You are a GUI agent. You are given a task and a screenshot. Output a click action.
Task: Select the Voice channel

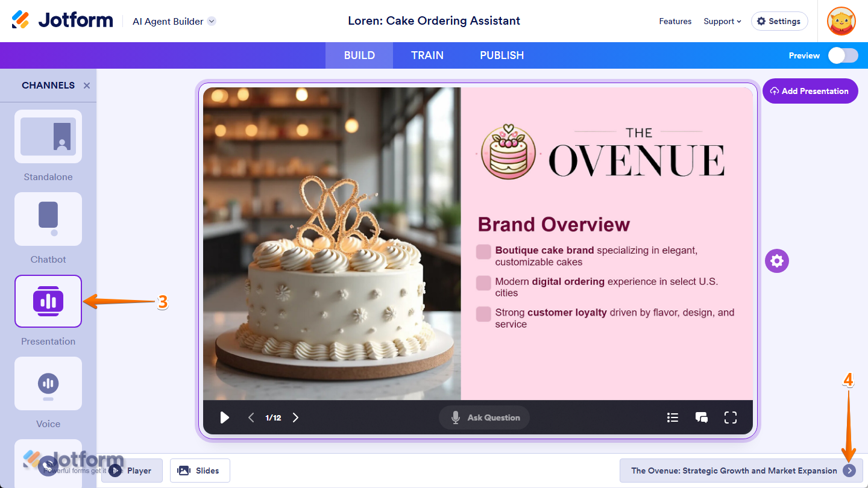pos(48,383)
